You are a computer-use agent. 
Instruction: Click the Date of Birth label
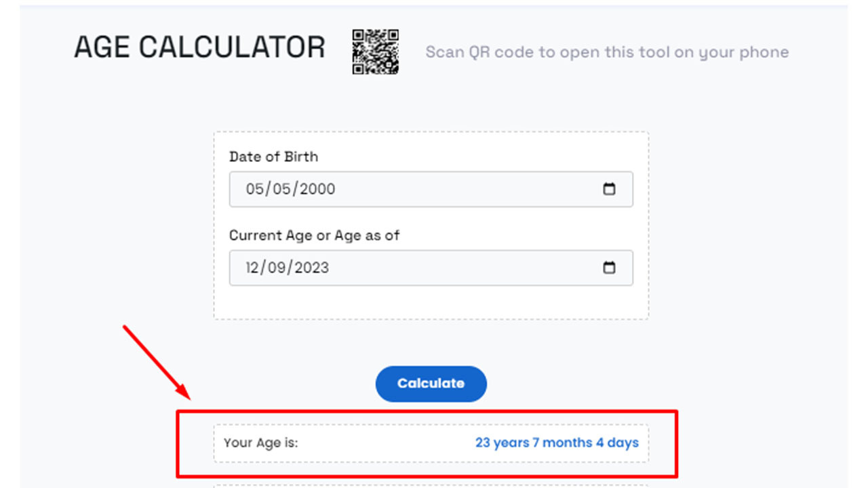[x=273, y=157]
